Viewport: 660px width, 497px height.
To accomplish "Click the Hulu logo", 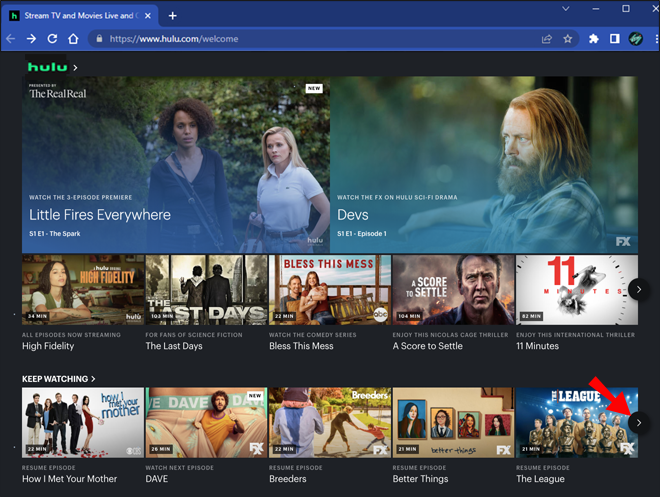I will pos(47,67).
